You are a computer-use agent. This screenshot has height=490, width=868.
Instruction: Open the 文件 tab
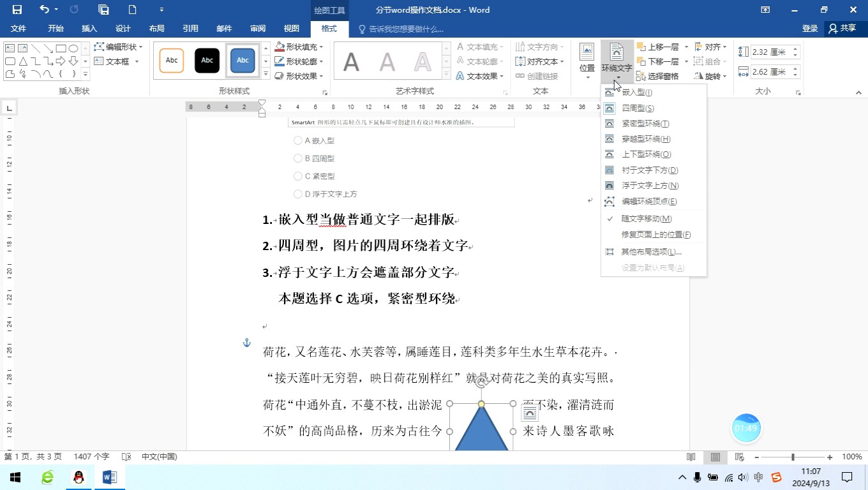19,29
